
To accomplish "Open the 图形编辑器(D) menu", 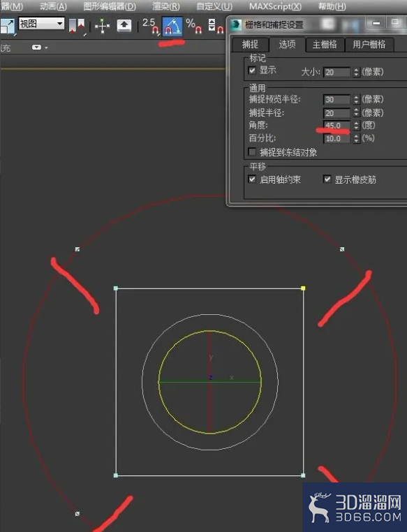I will pyautogui.click(x=110, y=6).
